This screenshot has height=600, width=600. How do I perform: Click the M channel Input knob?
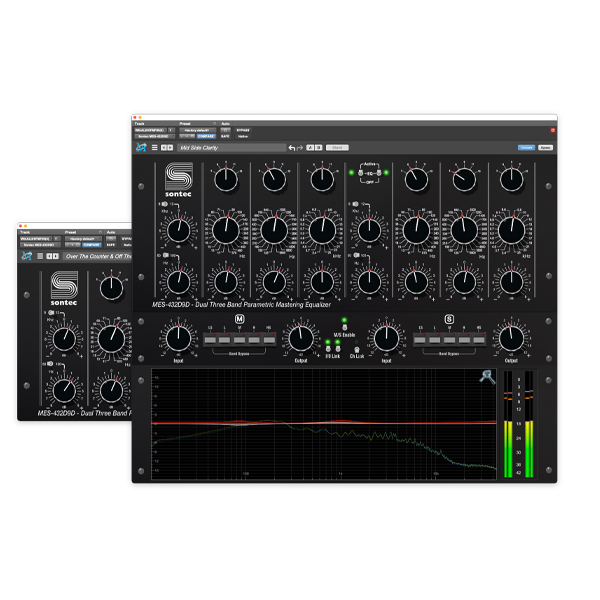(177, 337)
